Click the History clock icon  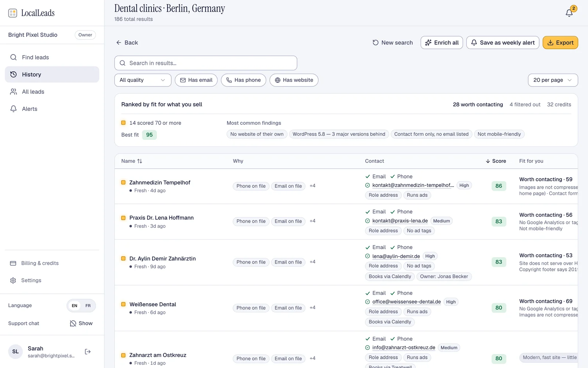[14, 74]
